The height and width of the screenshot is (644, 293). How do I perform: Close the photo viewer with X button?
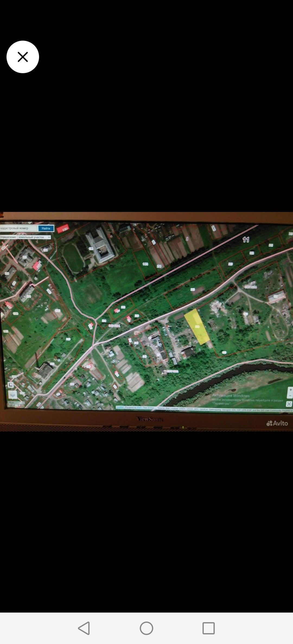click(23, 57)
